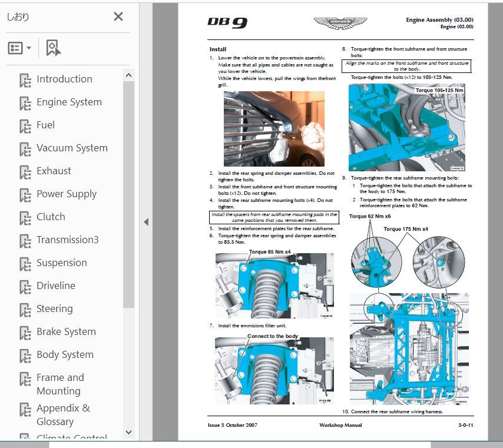Open the Clutch bookmark
Image resolution: width=503 pixels, height=448 pixels.
point(51,217)
